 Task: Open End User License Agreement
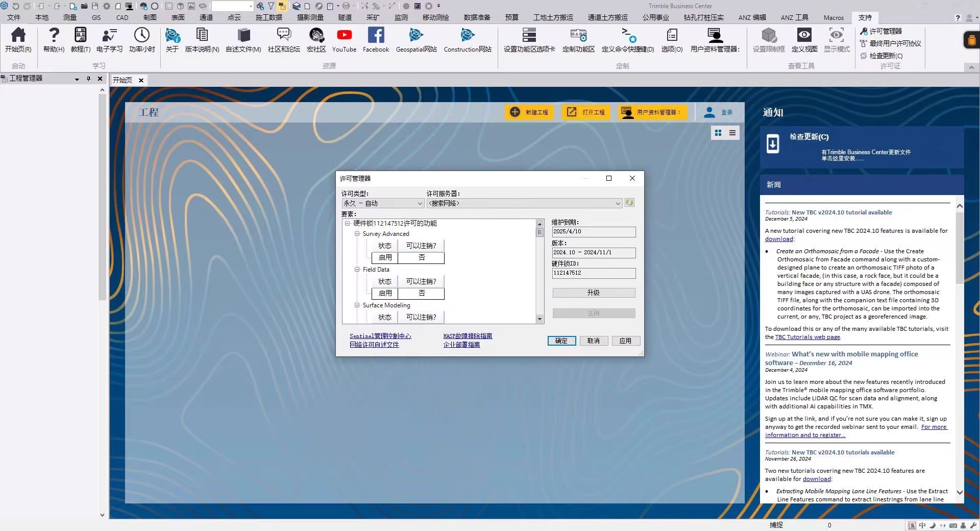[891, 43]
